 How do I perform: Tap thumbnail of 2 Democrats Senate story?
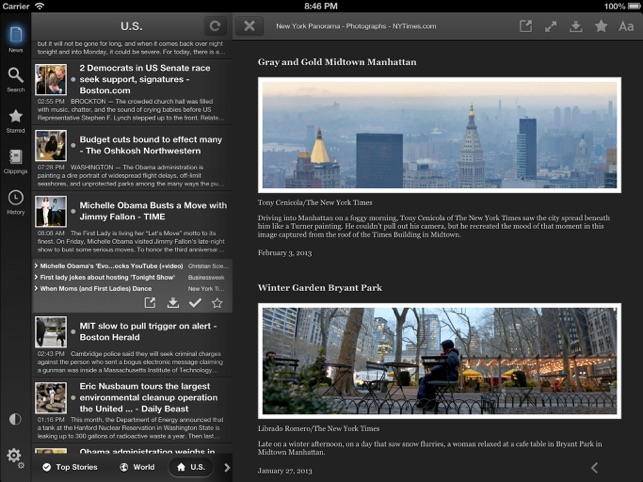(51, 80)
